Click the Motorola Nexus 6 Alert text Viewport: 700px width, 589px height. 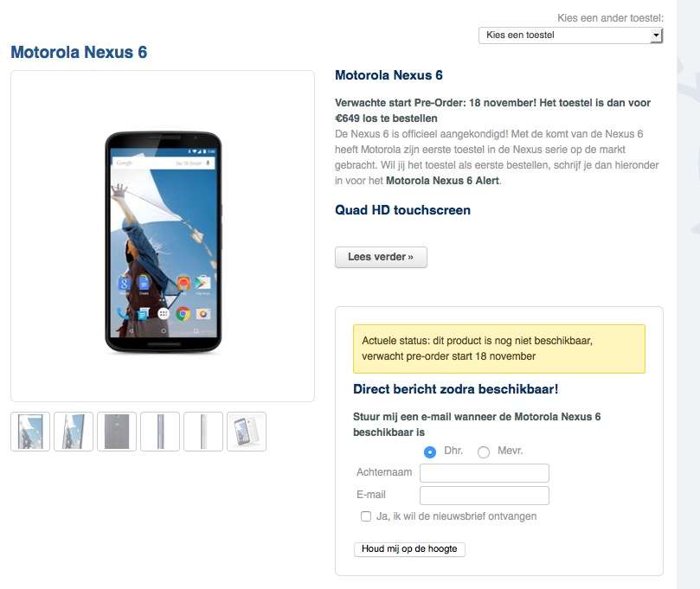coord(442,181)
